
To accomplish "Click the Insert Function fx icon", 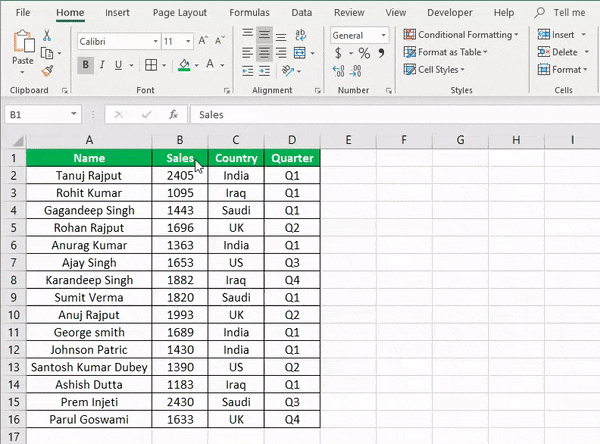I will [x=173, y=114].
